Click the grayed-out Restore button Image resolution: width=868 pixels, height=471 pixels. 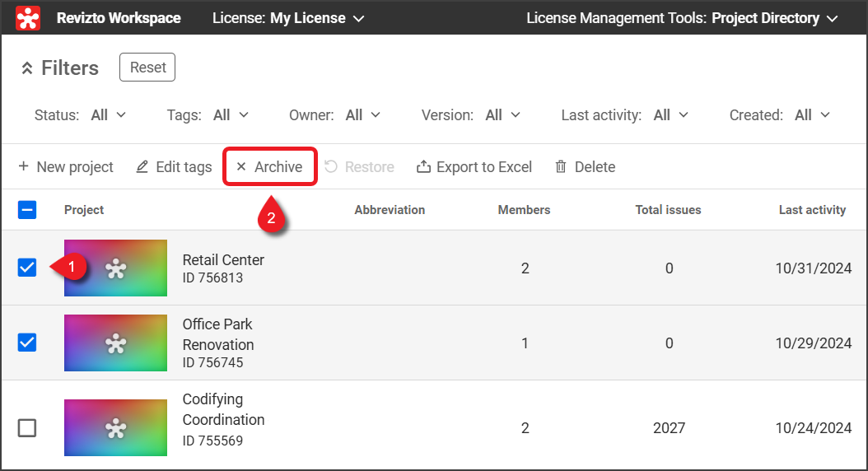coord(359,167)
